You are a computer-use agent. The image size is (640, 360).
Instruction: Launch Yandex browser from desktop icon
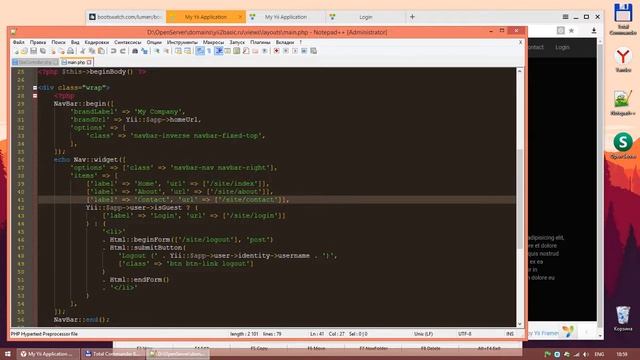[x=623, y=60]
